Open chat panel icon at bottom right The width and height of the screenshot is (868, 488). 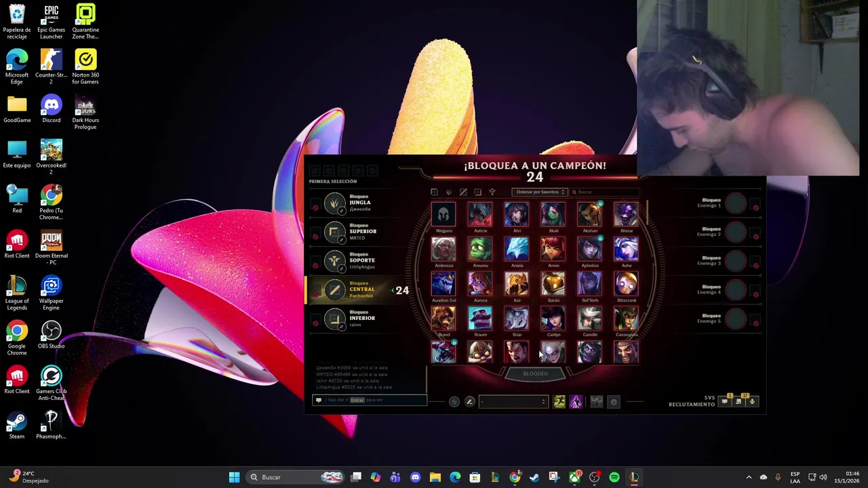tap(724, 401)
